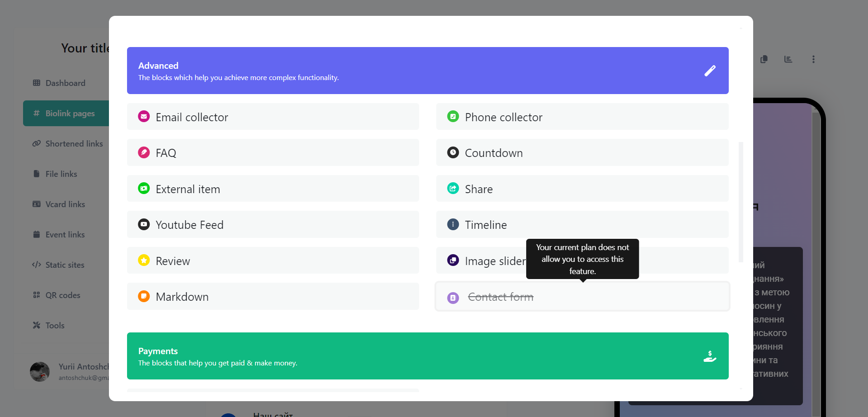Screen dimensions: 868x417
Task: Open the statistics chart icon
Action: coord(788,59)
